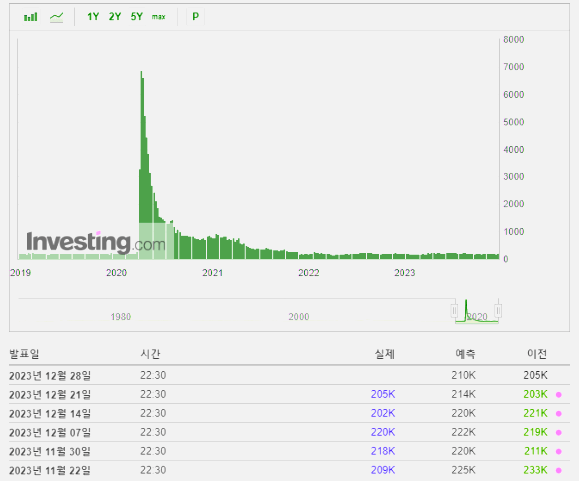This screenshot has width=579, height=481.
Task: Click the pink dot next to 219K
Action: (x=559, y=433)
